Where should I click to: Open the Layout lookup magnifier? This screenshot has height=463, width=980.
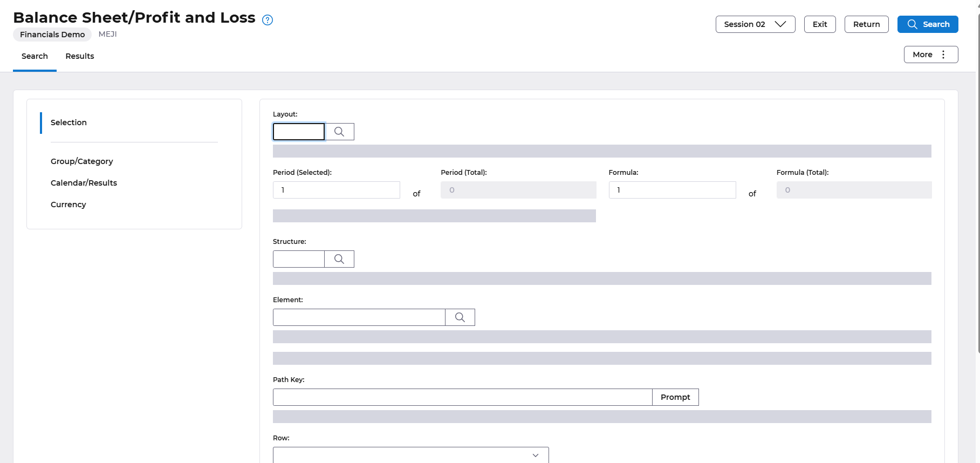pos(339,132)
